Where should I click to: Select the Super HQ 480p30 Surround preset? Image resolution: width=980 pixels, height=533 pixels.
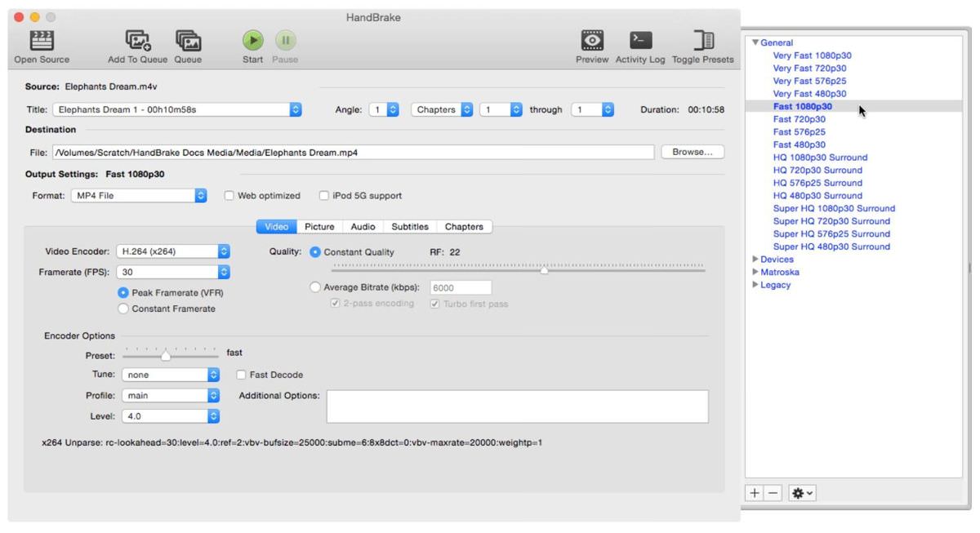(831, 247)
